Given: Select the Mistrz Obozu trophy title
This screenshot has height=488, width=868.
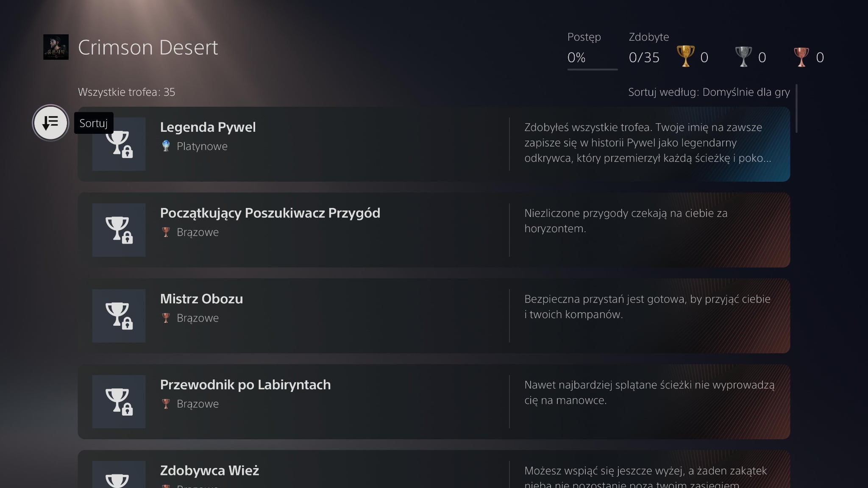Looking at the screenshot, I should (201, 299).
